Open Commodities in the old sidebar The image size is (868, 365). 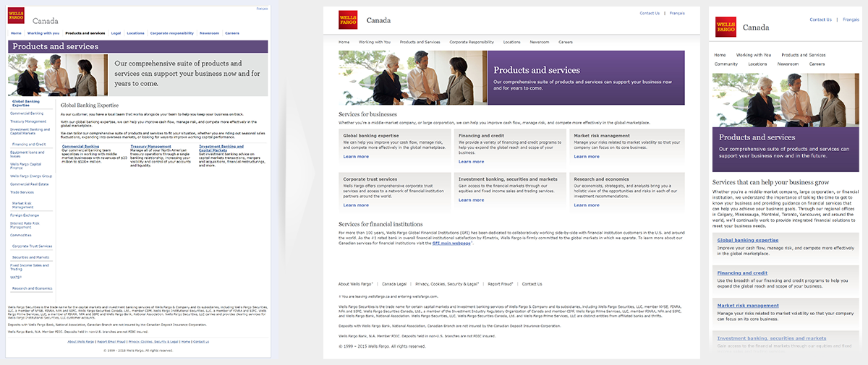(x=21, y=236)
